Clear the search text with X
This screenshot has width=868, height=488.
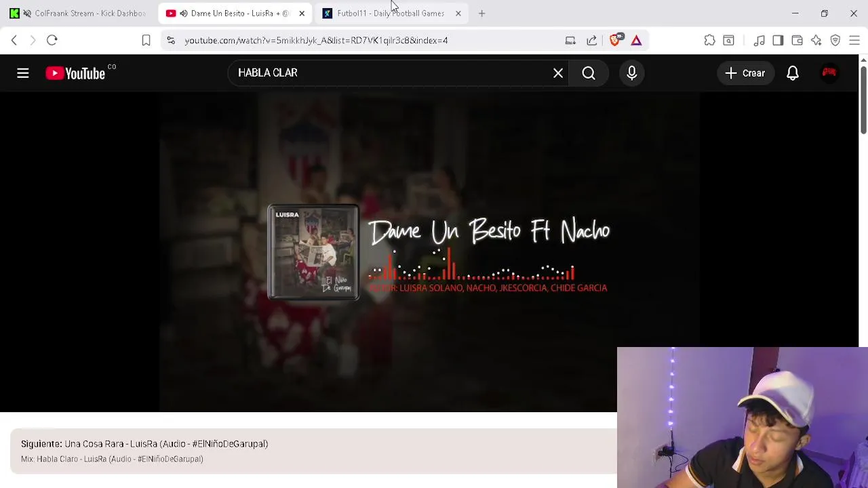558,73
